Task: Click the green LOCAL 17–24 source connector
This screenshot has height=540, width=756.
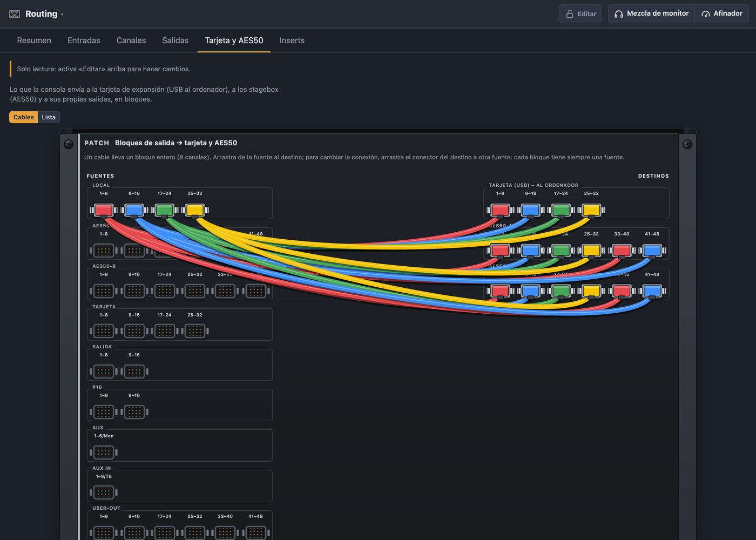Action: [x=165, y=210]
